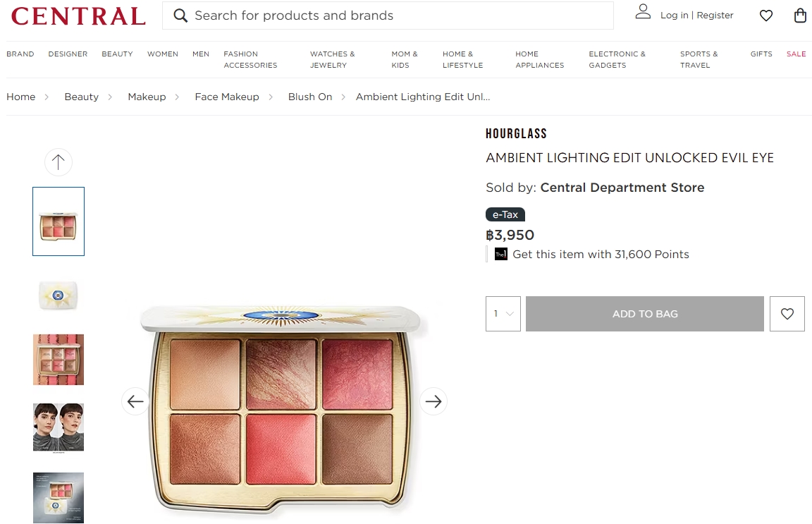This screenshot has width=812, height=524.
Task: Open the wishlist heart icon in header
Action: 765,15
